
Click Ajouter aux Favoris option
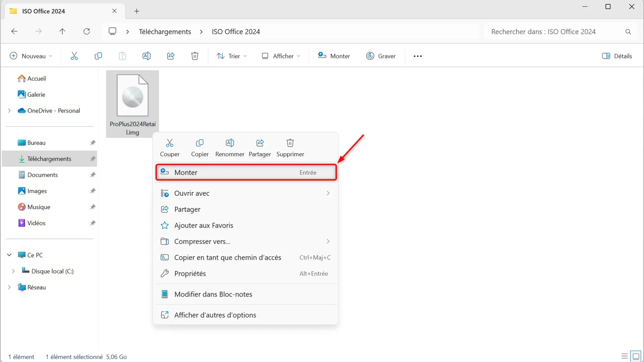[x=204, y=225]
